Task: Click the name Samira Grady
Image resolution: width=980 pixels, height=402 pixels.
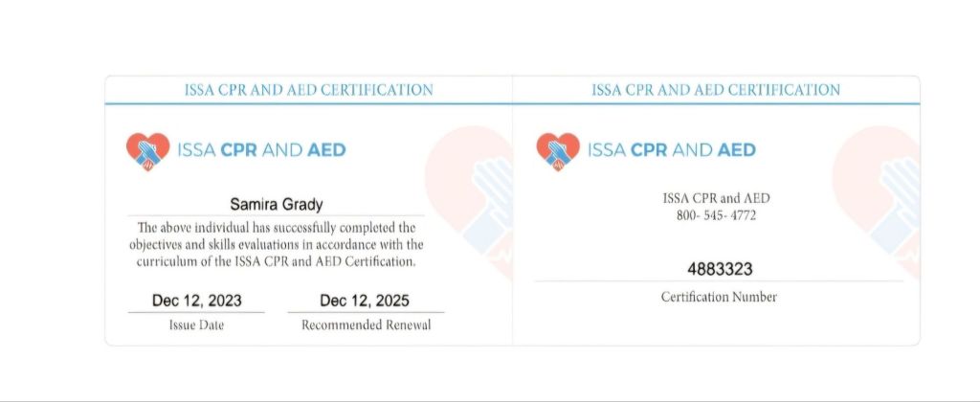Action: 276,204
